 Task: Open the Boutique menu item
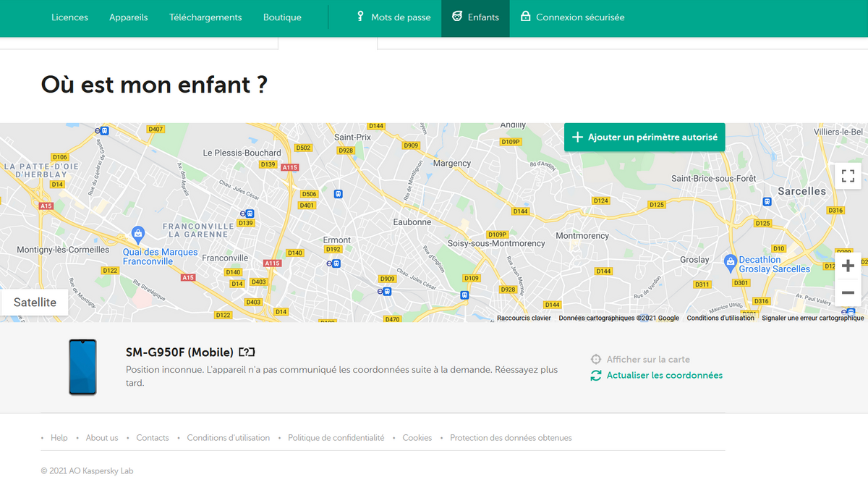click(x=282, y=17)
